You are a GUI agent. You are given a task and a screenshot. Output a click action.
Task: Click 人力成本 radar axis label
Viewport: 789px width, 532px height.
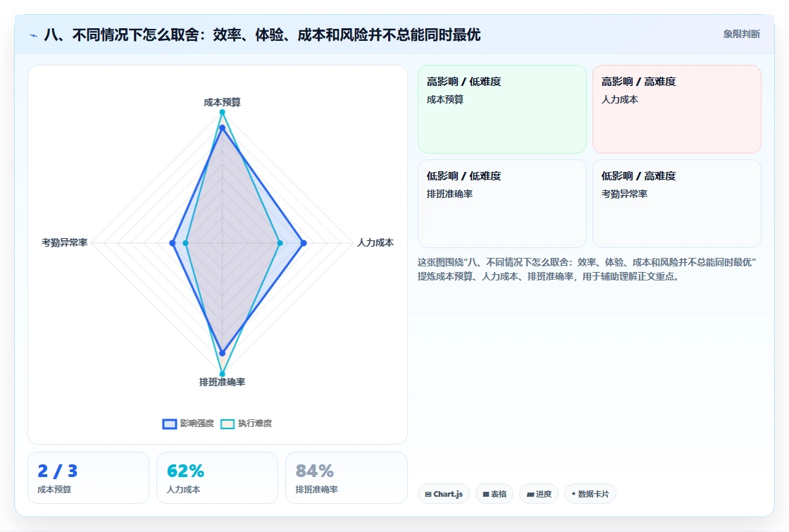[x=375, y=242]
